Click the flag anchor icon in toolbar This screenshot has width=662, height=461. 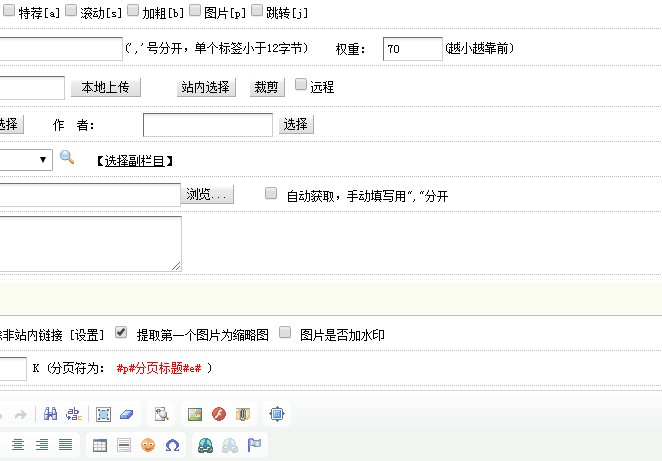coord(254,445)
